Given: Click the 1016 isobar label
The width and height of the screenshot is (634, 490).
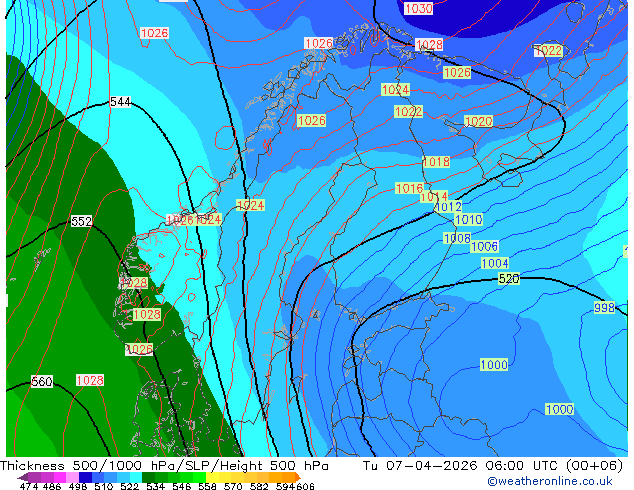Looking at the screenshot, I should point(409,188).
